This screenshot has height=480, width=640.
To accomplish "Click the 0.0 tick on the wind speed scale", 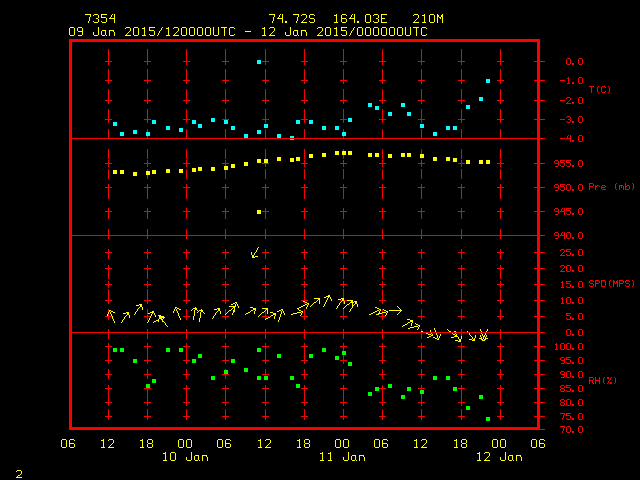I will (x=574, y=333).
